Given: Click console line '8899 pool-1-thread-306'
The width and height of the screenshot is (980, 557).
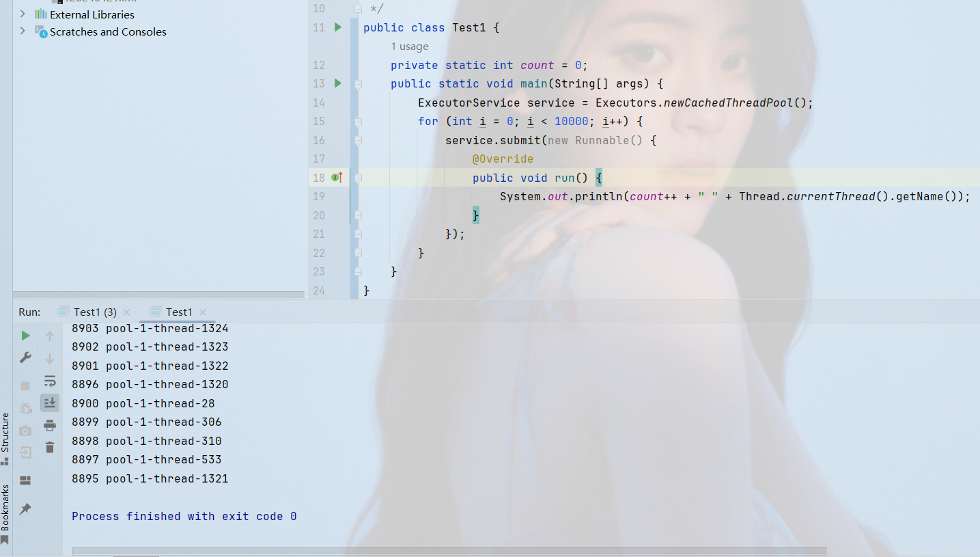Looking at the screenshot, I should [147, 422].
